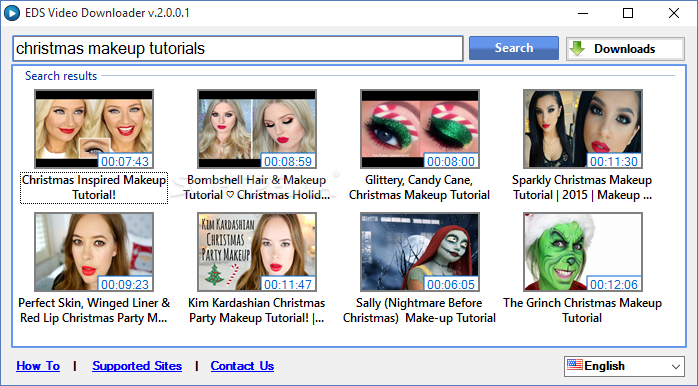Maximize the EDS Video Downloader window
Screen dimensions: 698x386
[x=628, y=13]
